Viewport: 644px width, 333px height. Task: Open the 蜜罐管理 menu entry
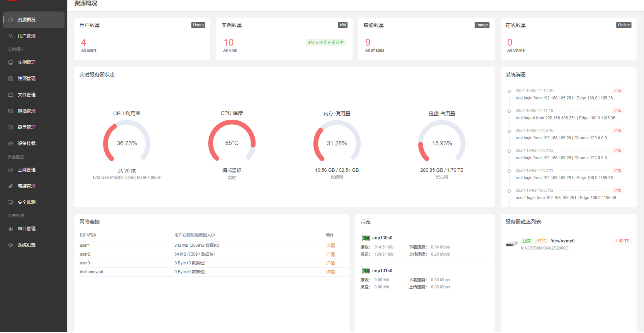coord(27,186)
